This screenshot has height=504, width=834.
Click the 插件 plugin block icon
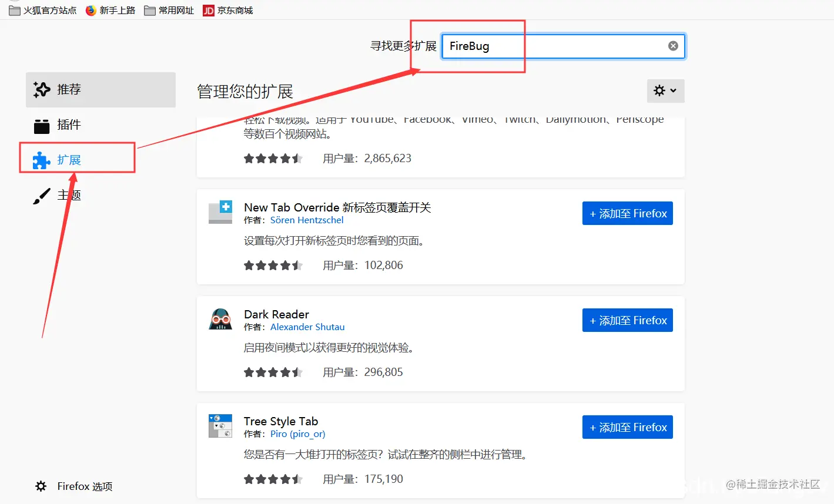click(x=42, y=125)
